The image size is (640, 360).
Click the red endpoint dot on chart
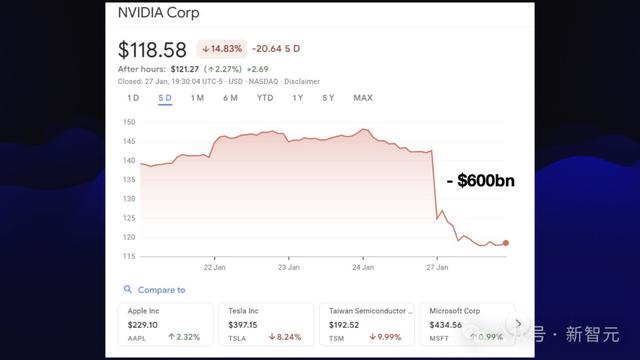506,243
